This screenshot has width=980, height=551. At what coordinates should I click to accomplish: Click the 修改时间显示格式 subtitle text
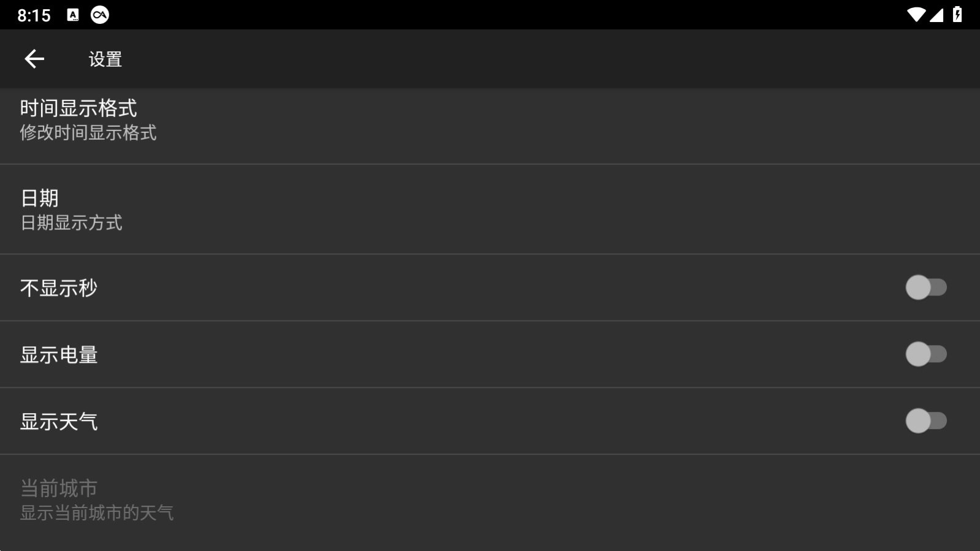point(88,133)
